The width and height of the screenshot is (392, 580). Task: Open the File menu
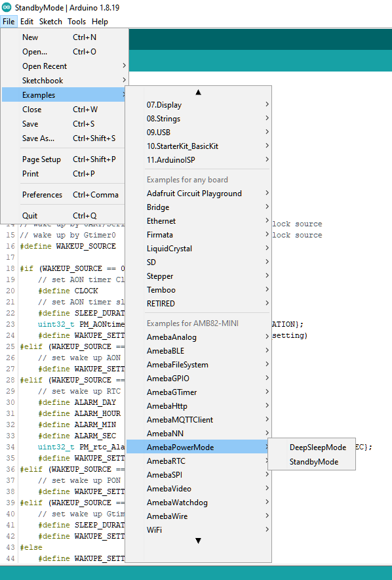click(8, 22)
